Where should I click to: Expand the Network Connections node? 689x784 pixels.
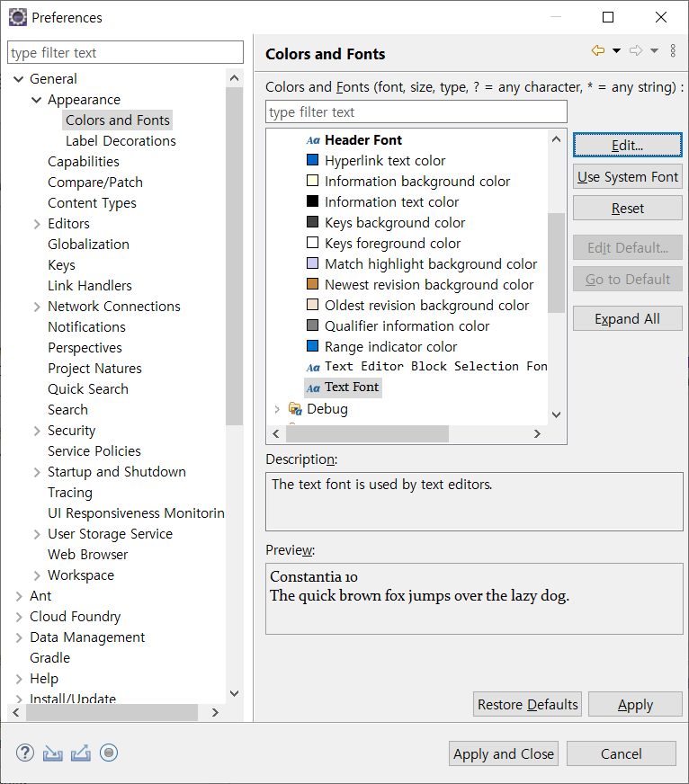click(37, 307)
